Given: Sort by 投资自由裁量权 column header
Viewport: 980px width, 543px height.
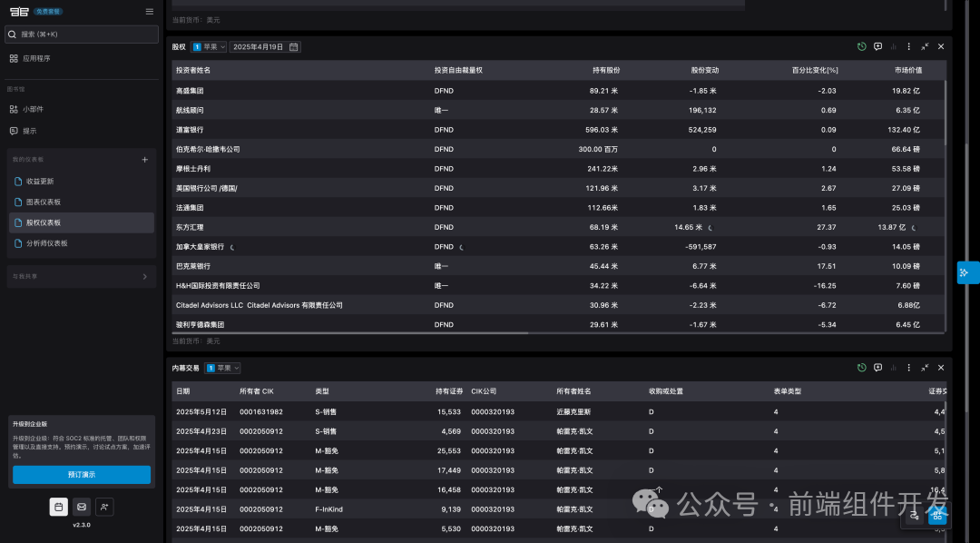Looking at the screenshot, I should [x=458, y=71].
